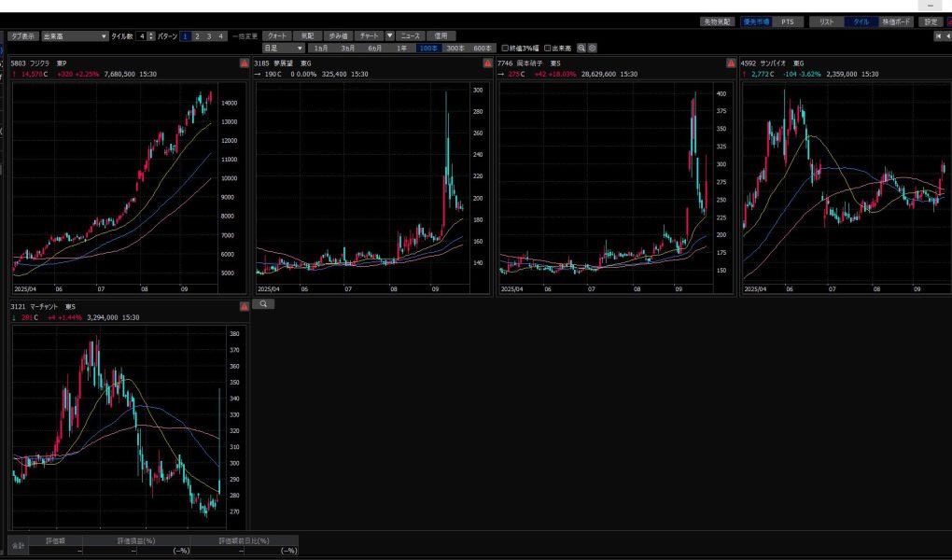952x560 pixels.
Task: Open the dropdown arrow next to チャート
Action: tap(390, 35)
